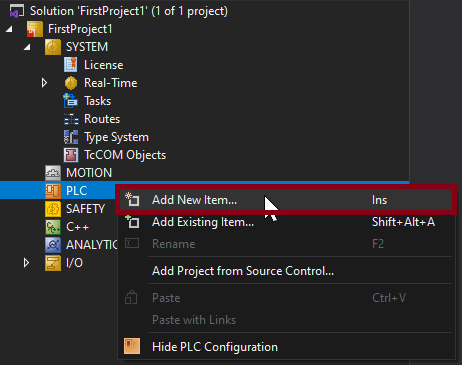Select the Solution 'FirstProject1' root item
Image resolution: width=462 pixels, height=365 pixels.
click(x=129, y=11)
